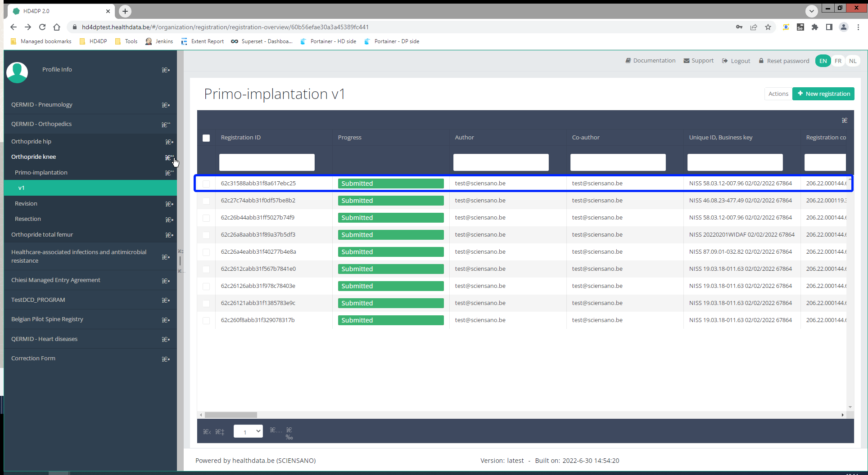
Task: Click the table settings icon above columns
Action: coord(845,120)
